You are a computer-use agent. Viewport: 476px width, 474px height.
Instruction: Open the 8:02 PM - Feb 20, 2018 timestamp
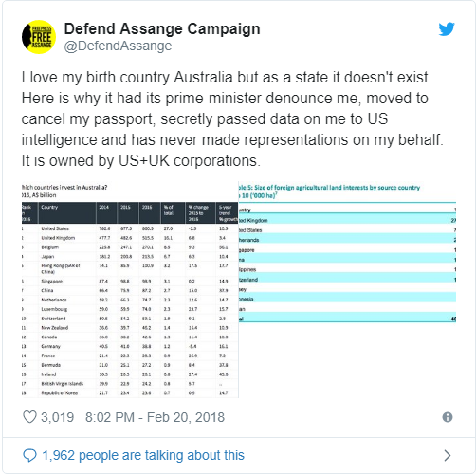155,417
